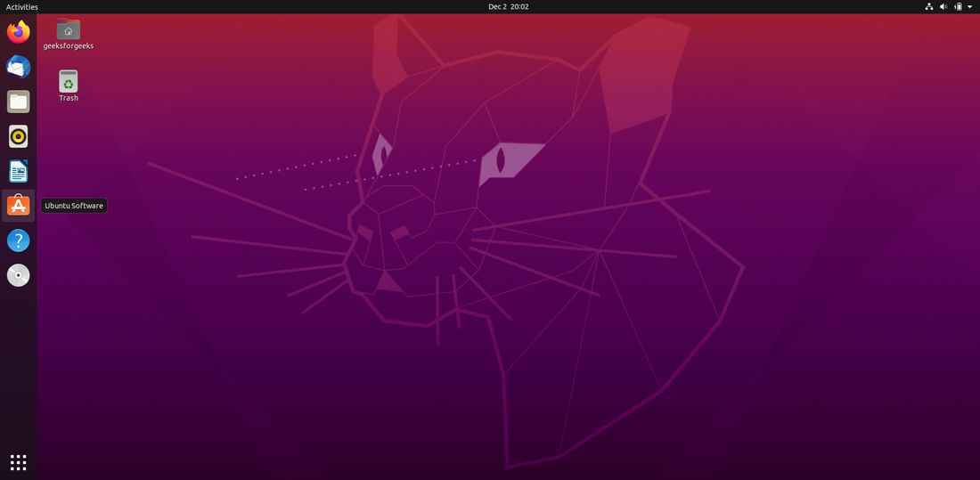Screen dimensions: 980x480
Task: Click the Ubuntu Software tooltip label
Action: click(x=74, y=206)
